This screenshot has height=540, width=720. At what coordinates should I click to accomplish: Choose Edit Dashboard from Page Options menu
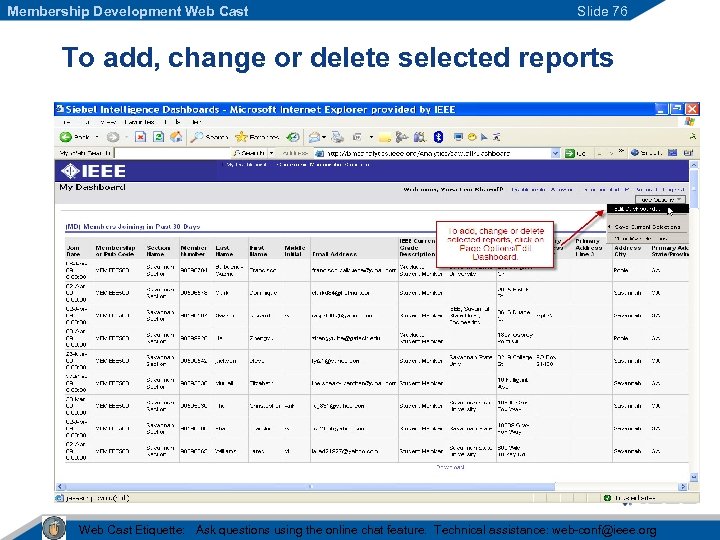[647, 209]
